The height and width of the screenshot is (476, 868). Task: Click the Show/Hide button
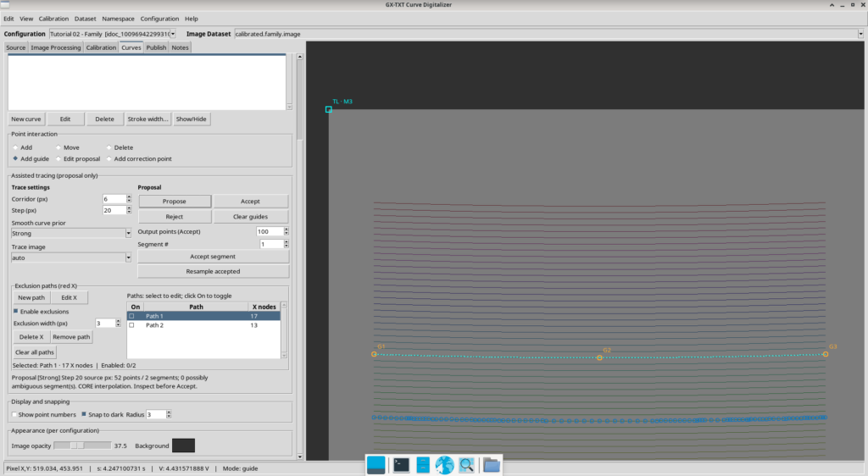(191, 119)
